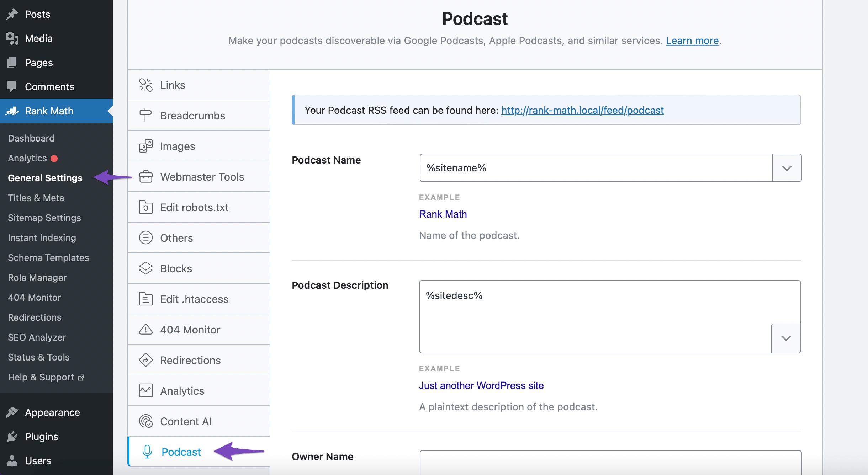Screen dimensions: 868x475
Task: Click the 404 Monitor warning triangle icon
Action: coord(145,330)
